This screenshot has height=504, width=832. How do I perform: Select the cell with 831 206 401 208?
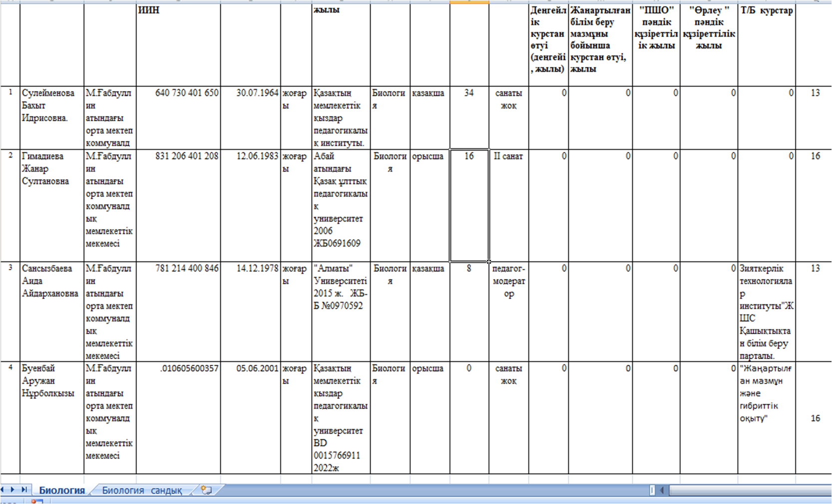178,205
